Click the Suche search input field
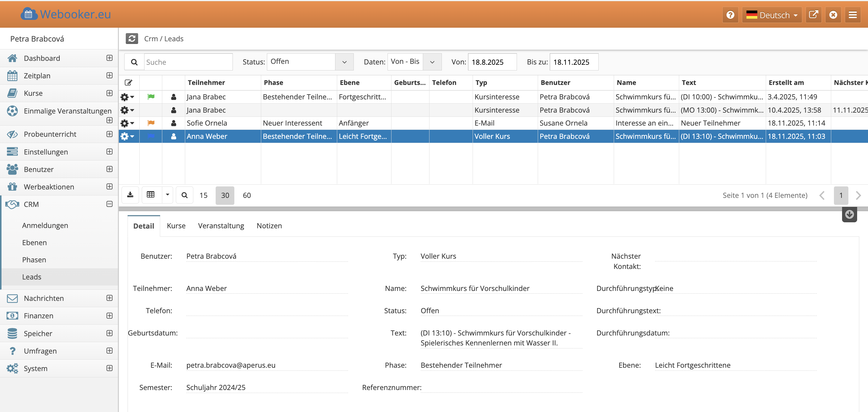The image size is (868, 412). coord(188,62)
